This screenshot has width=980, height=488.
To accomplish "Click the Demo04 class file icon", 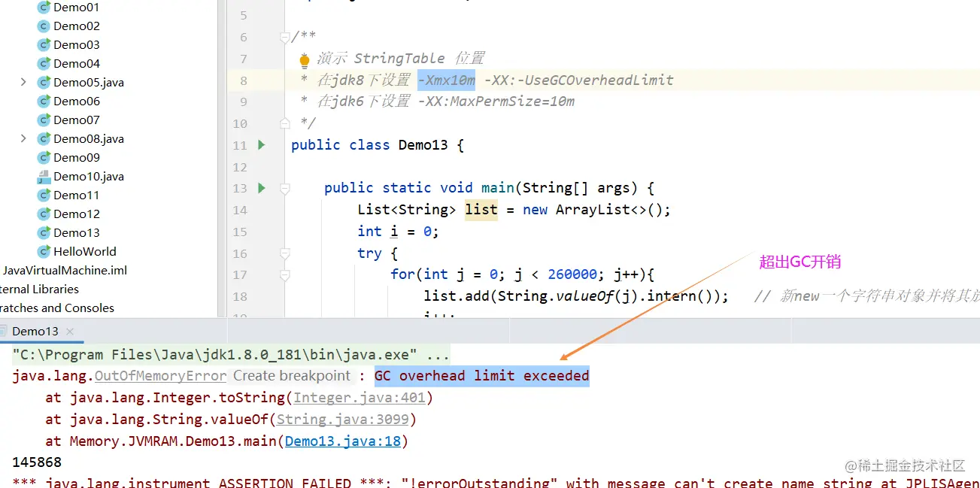I will click(x=44, y=64).
